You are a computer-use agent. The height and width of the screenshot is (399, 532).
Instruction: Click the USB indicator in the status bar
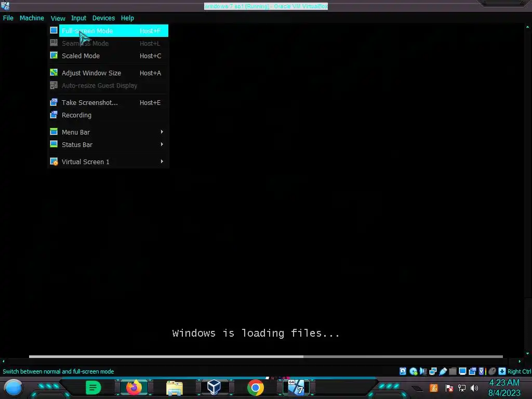point(443,371)
